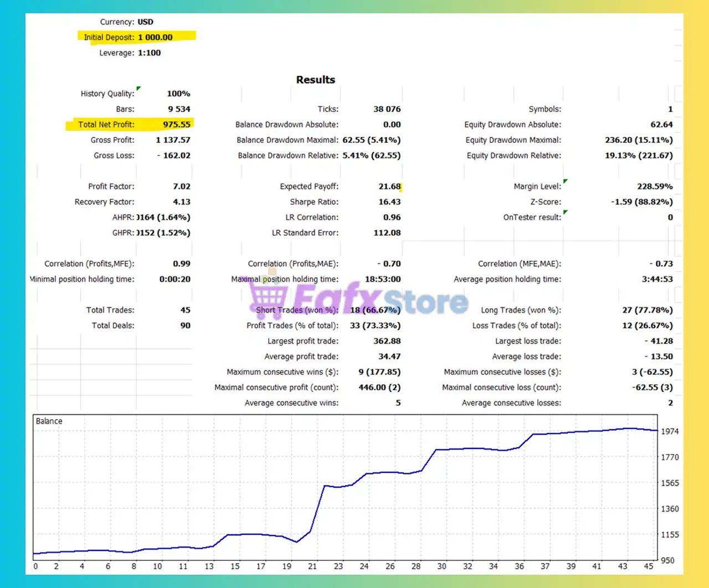The width and height of the screenshot is (709, 588).
Task: Click green triangle marker beside History Quality
Action: 138,89
